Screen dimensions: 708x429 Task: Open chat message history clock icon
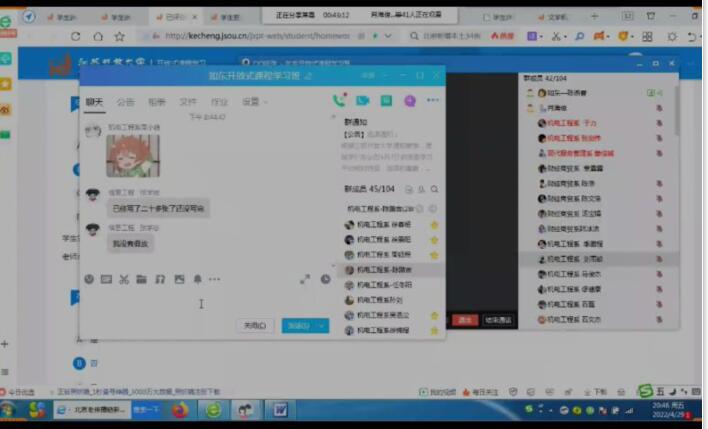[325, 279]
